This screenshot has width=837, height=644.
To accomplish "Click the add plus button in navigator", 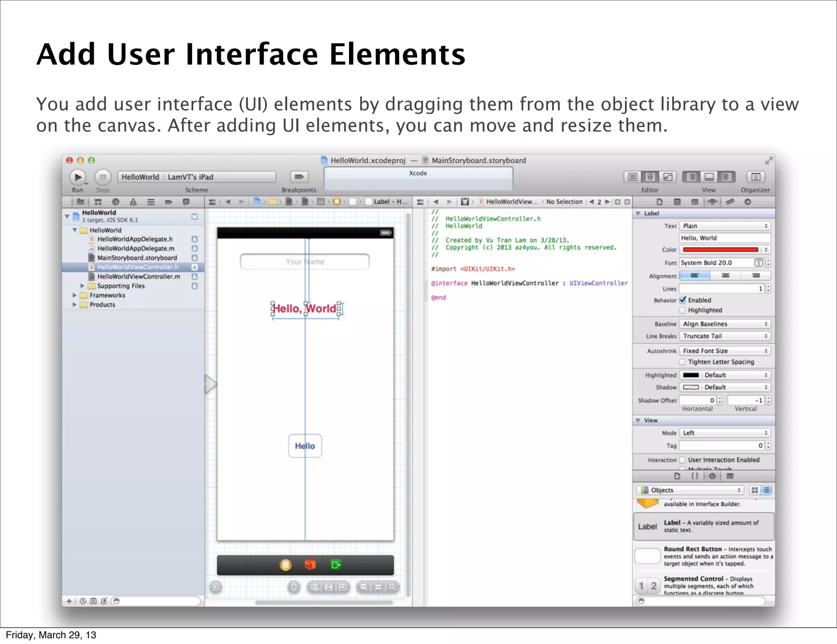I will [69, 601].
